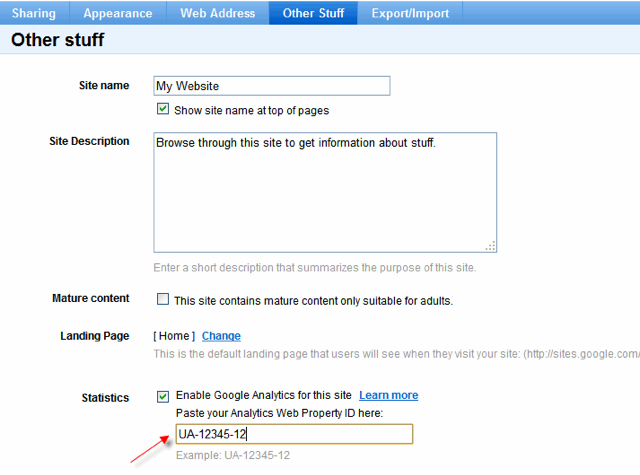
Task: Focus the Analytics Web Property ID field
Action: [294, 434]
